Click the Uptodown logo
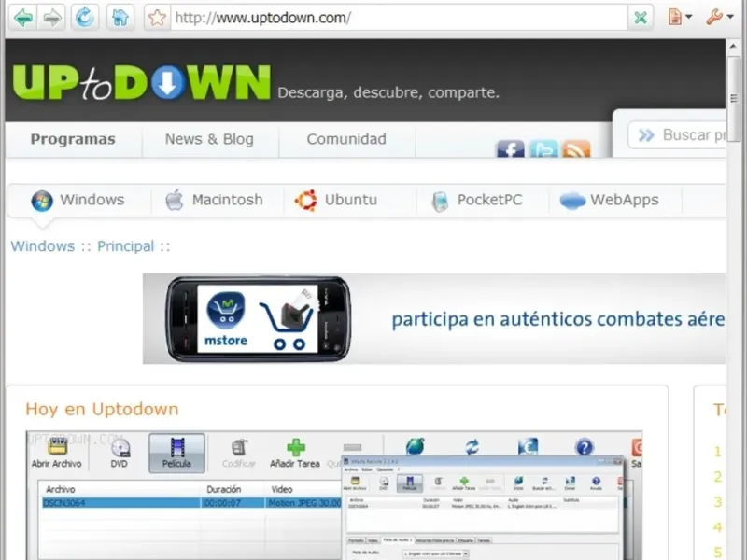Image resolution: width=747 pixels, height=560 pixels. (142, 83)
